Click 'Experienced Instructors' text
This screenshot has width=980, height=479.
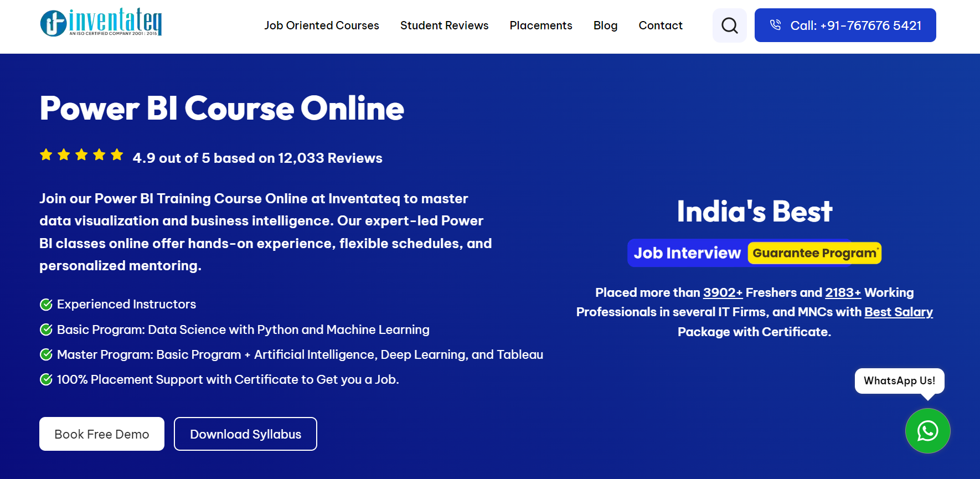tap(127, 305)
